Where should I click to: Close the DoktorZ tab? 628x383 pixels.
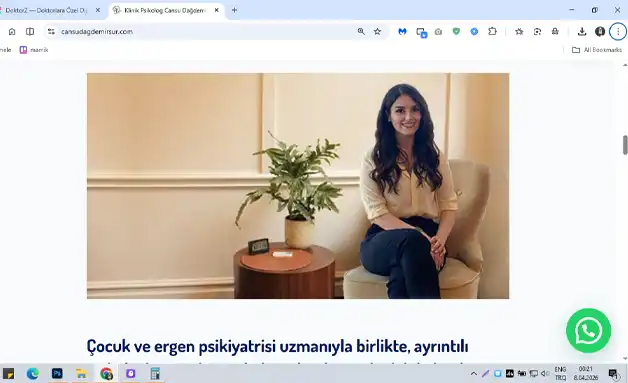pos(98,10)
